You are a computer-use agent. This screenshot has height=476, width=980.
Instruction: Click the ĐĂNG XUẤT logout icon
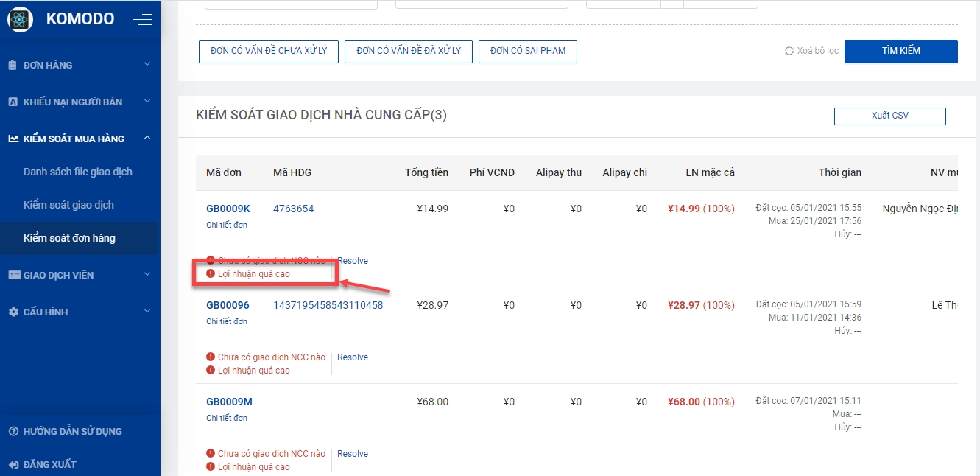[13, 464]
